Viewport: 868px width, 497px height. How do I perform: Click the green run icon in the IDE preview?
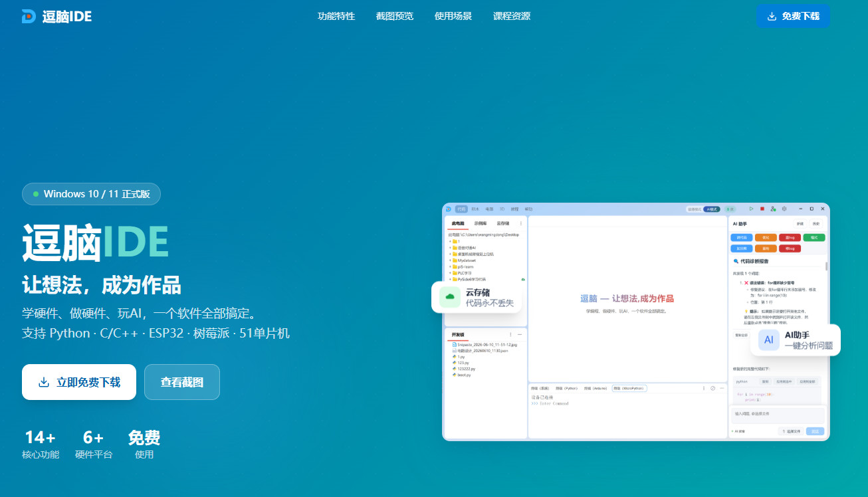[751, 209]
